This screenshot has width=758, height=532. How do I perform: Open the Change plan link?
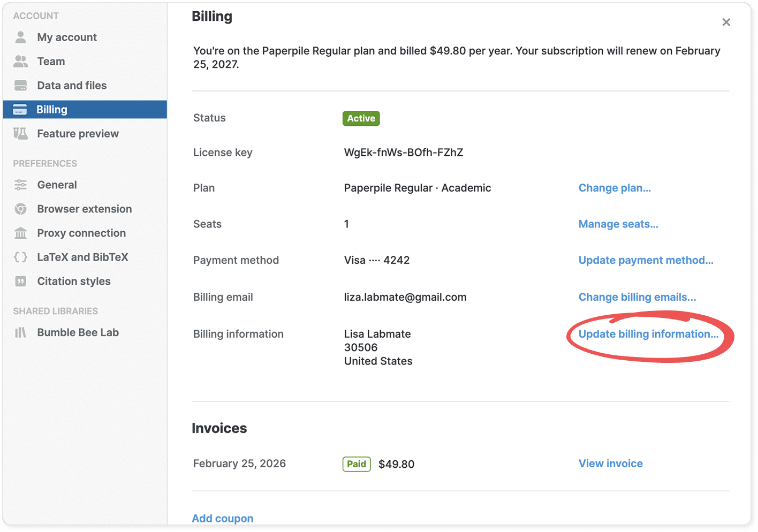(x=615, y=188)
